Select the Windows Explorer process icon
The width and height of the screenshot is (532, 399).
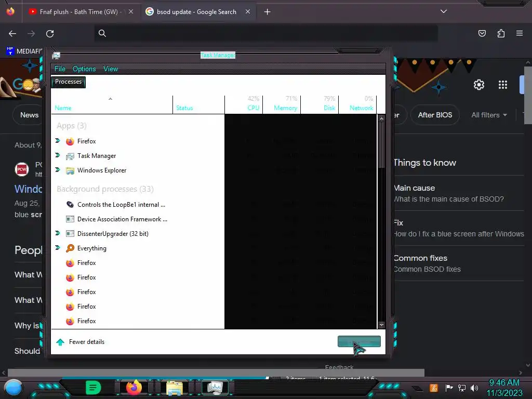tap(70, 170)
